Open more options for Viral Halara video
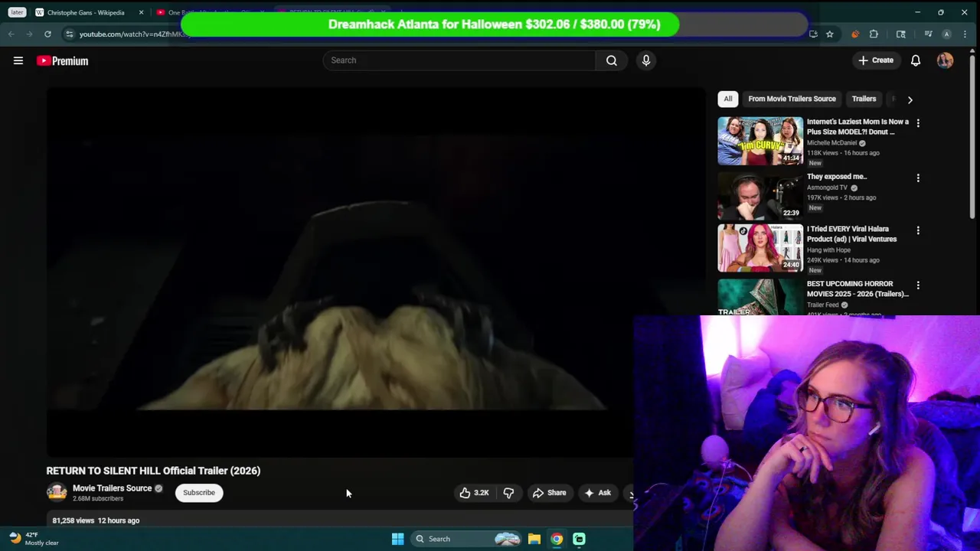Image resolution: width=980 pixels, height=551 pixels. 918,230
